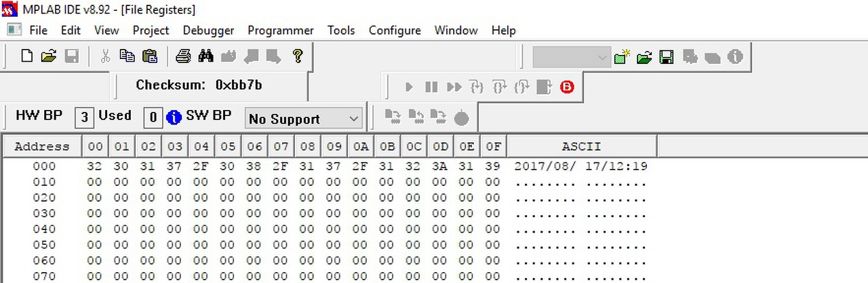This screenshot has height=283, width=868.
Task: Click the gray package icon next to the info icon
Action: (x=713, y=57)
